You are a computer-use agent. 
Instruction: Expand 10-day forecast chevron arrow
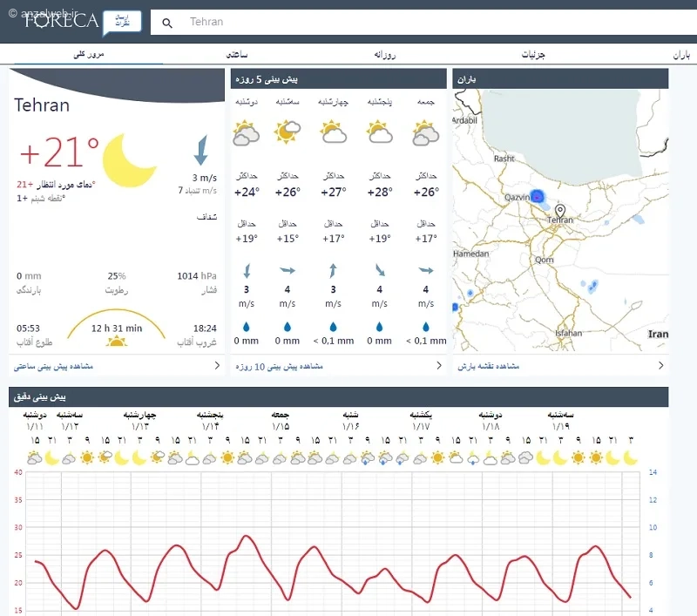pos(439,365)
